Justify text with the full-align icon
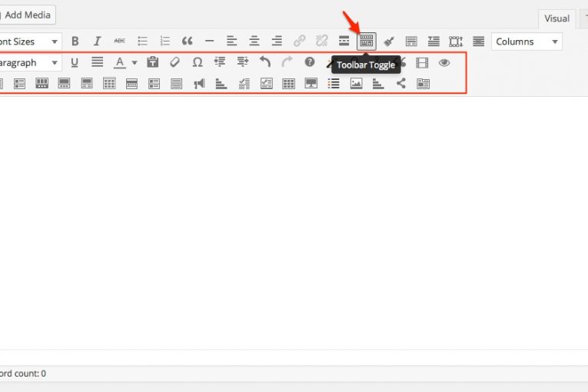The width and height of the screenshot is (588, 392). pyautogui.click(x=97, y=62)
